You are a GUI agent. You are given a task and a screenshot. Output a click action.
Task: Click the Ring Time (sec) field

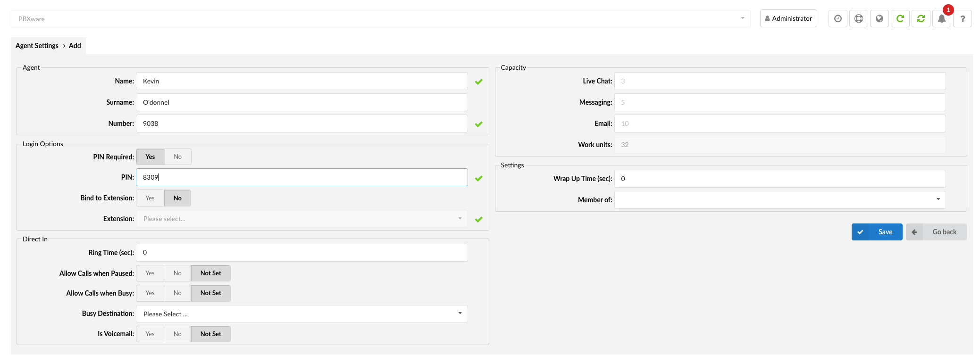(x=302, y=253)
